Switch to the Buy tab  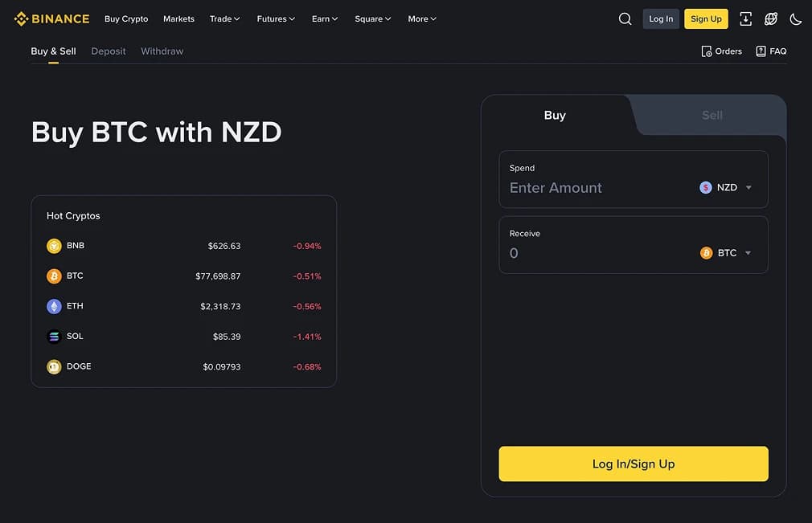554,116
